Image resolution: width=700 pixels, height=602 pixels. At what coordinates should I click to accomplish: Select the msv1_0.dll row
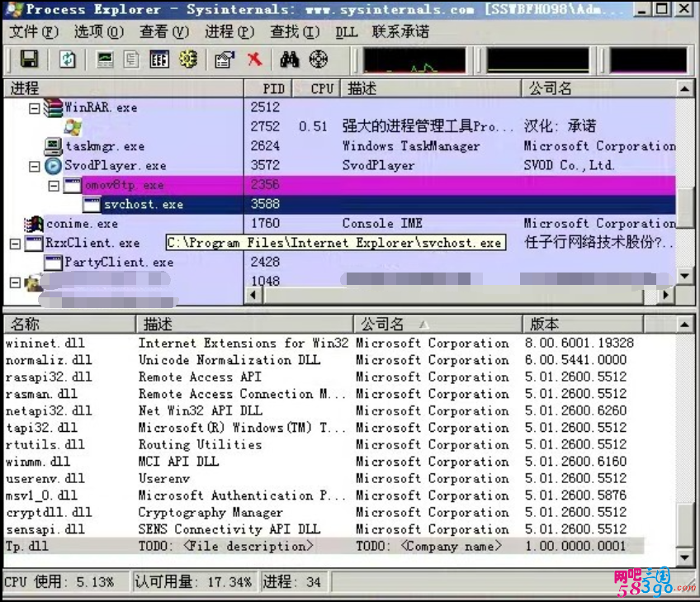point(324,495)
